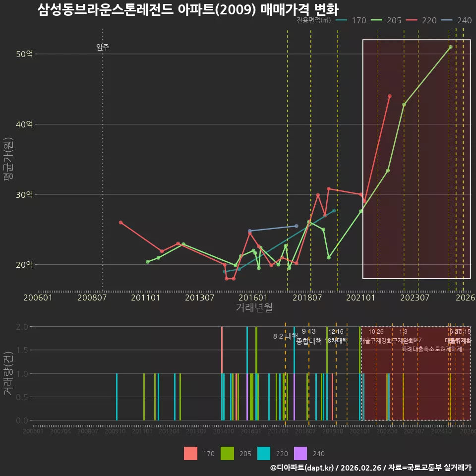476x476 pixels.
Task: Click 202410 on volume chart x-axis
Action: coord(441,431)
